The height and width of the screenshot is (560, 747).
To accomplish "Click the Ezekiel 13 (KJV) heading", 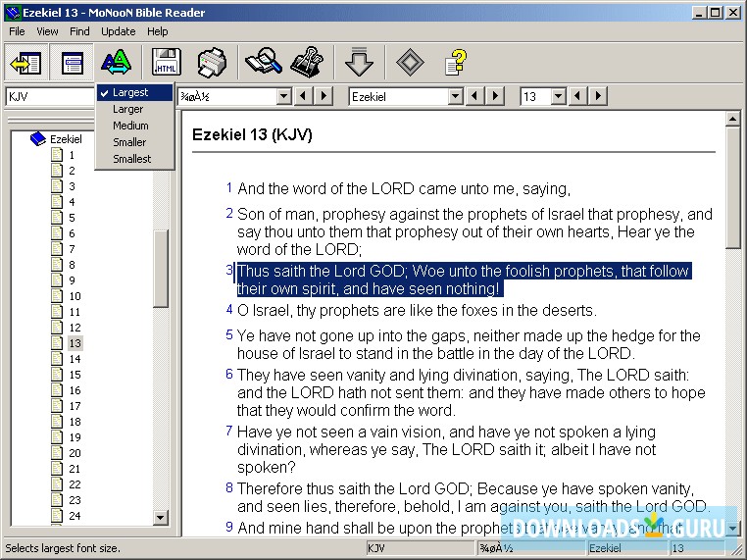I will (x=252, y=135).
